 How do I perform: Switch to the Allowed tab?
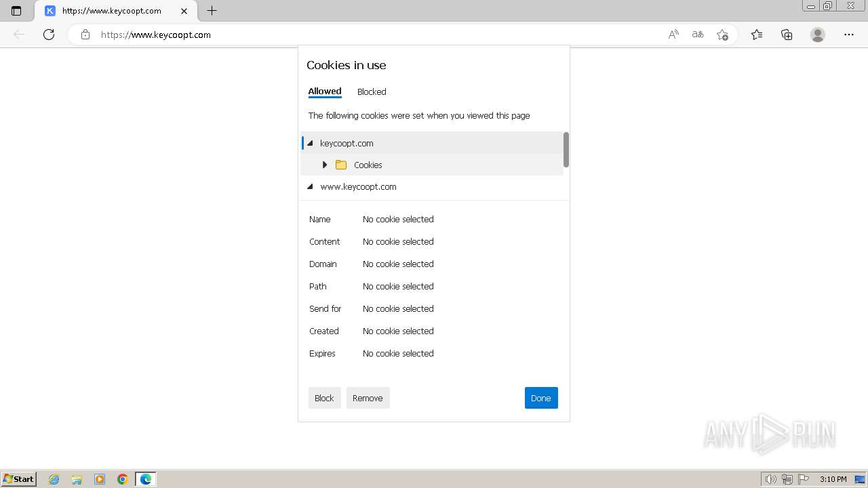325,91
